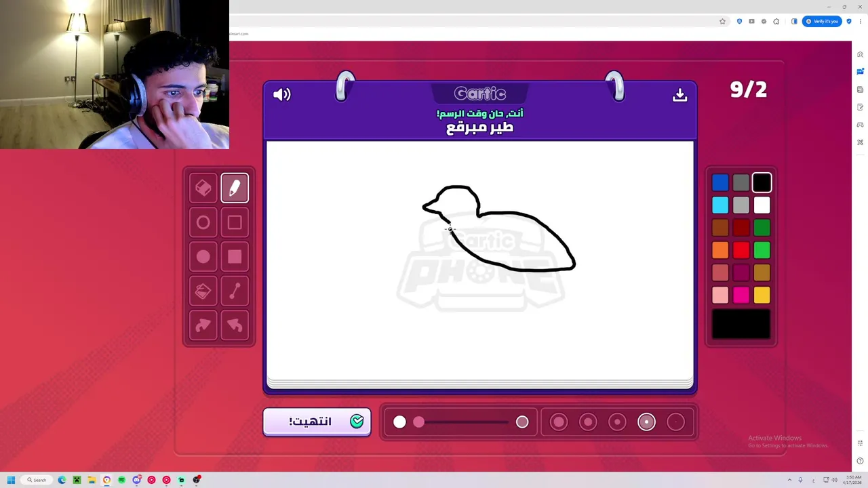Pick the dark red color swatch
Screen dimensions: 868x488
tap(741, 228)
